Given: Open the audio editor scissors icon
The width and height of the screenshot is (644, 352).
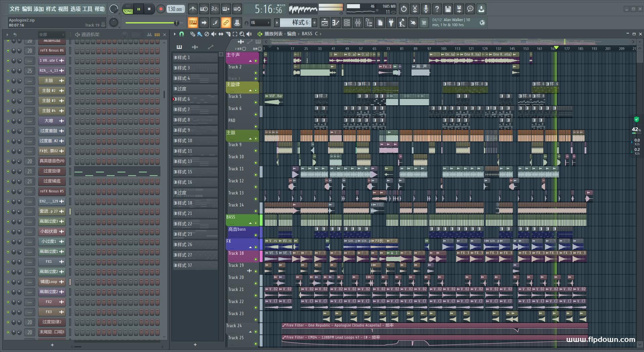Looking at the screenshot, I should pyautogui.click(x=415, y=9).
